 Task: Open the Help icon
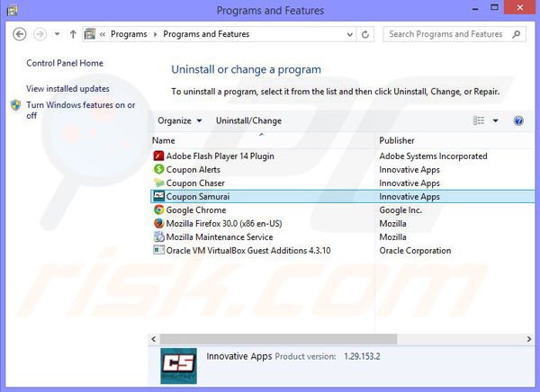coord(518,120)
